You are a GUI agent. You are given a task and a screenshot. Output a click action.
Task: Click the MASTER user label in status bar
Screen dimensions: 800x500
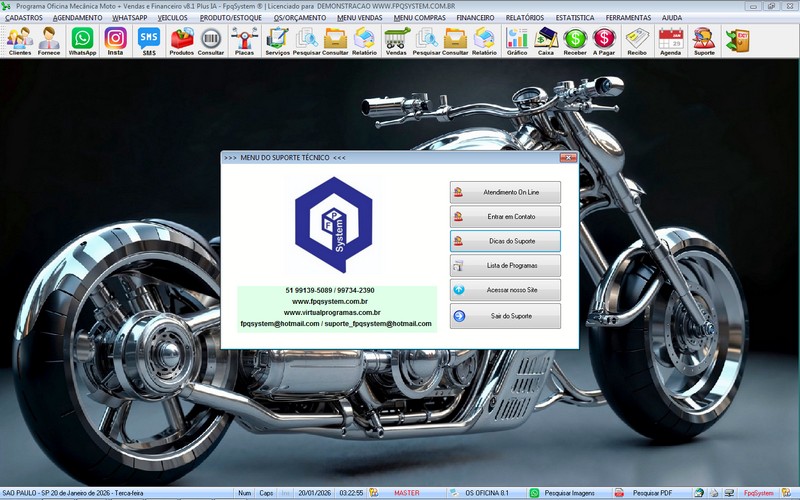[407, 493]
